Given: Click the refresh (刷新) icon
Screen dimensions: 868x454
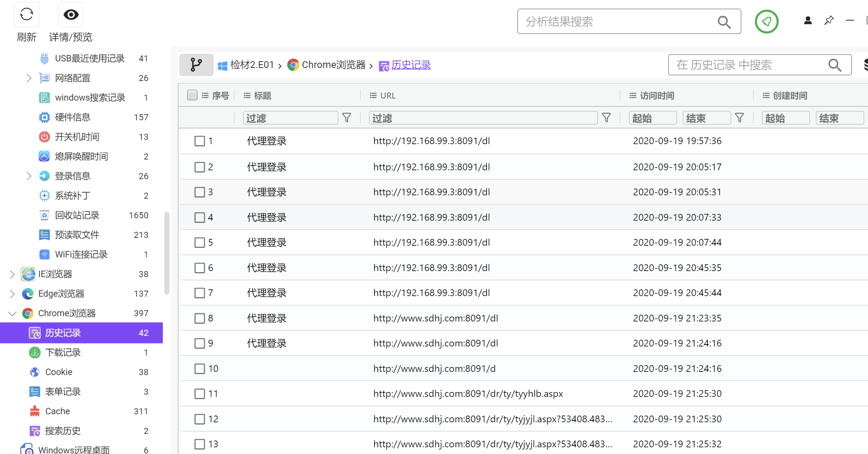Looking at the screenshot, I should (x=27, y=15).
